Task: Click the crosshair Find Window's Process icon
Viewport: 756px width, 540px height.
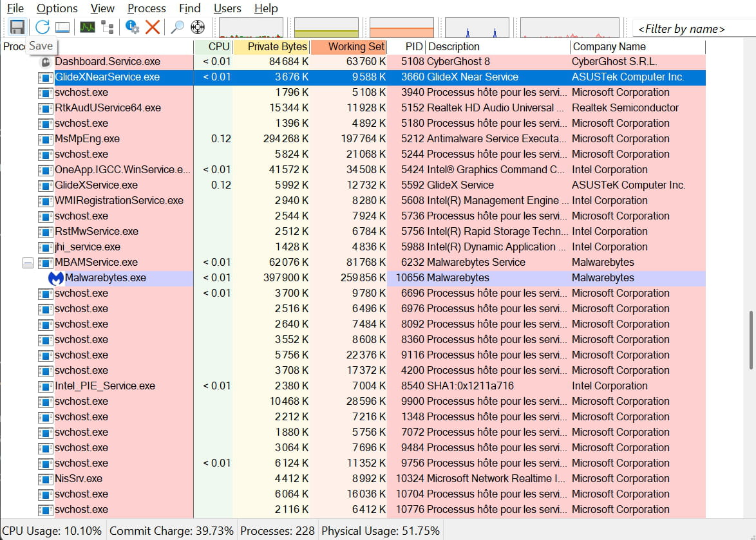Action: [x=198, y=27]
